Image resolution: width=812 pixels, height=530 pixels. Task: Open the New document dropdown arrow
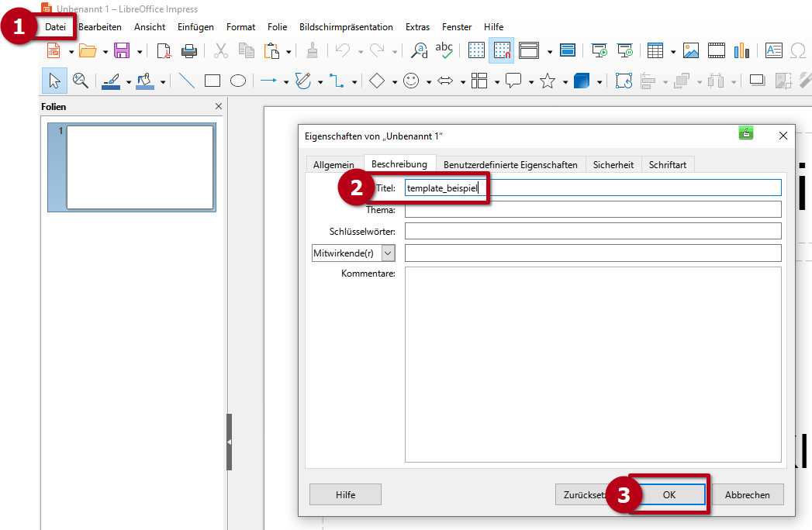coord(71,52)
